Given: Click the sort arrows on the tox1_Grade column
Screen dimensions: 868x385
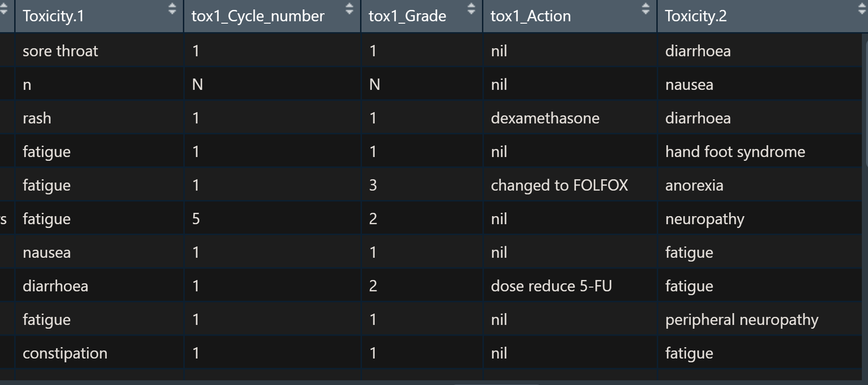Looking at the screenshot, I should pos(471,9).
